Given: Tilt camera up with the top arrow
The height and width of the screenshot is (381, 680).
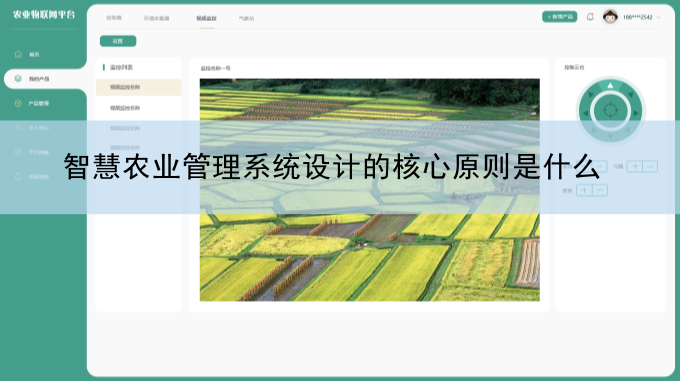Looking at the screenshot, I should click(610, 85).
